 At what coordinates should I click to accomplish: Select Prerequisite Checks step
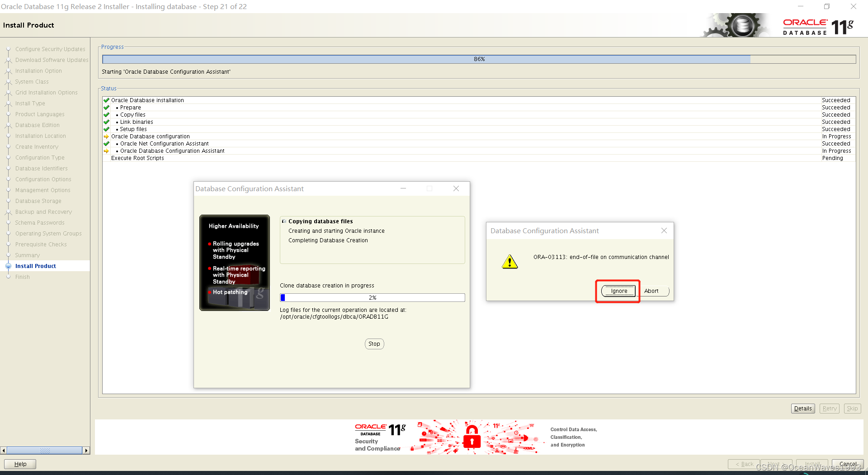click(41, 245)
